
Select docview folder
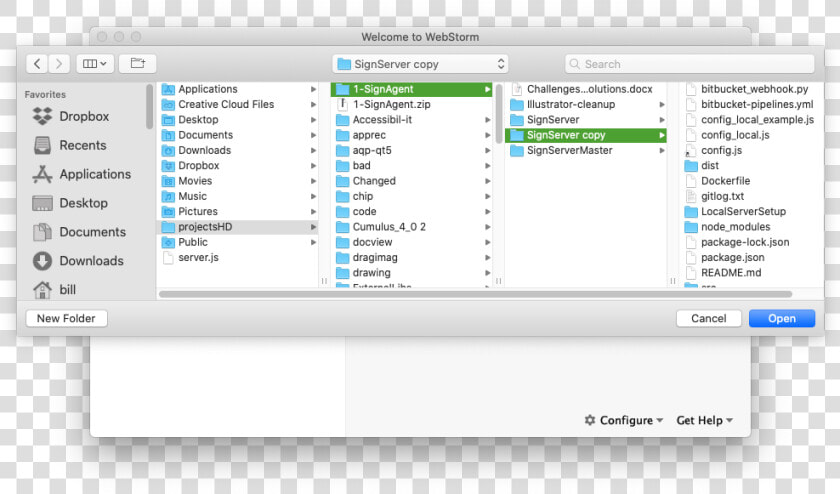[411, 242]
